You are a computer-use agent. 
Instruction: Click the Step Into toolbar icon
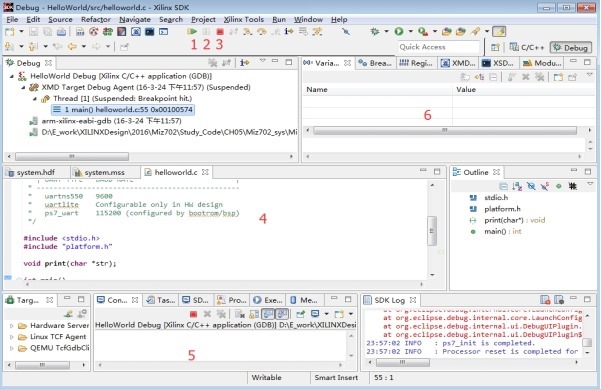point(247,31)
